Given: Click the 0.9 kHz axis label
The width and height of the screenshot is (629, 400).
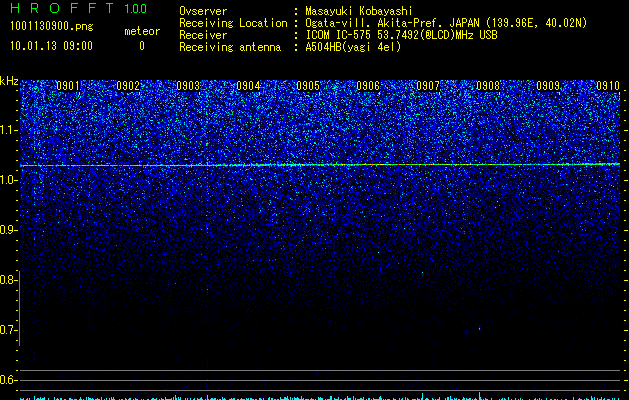Looking at the screenshot, I should pyautogui.click(x=8, y=230).
